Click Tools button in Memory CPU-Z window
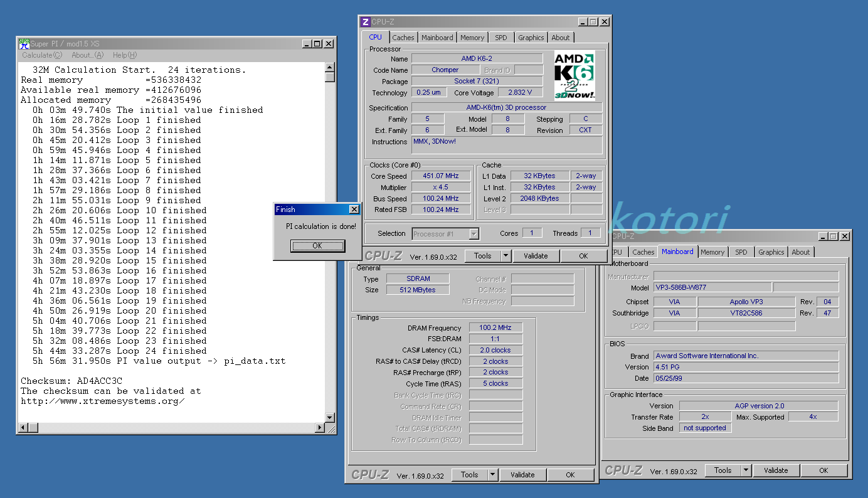The height and width of the screenshot is (498, 868). click(470, 475)
